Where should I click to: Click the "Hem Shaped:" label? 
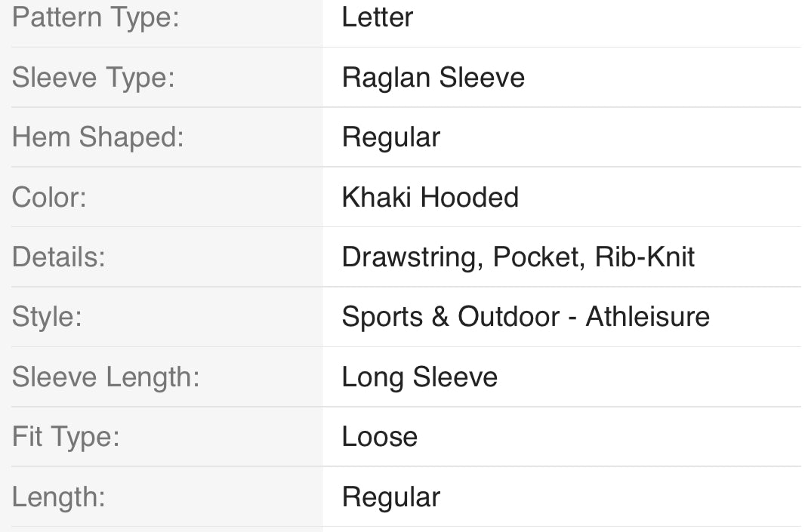click(97, 137)
